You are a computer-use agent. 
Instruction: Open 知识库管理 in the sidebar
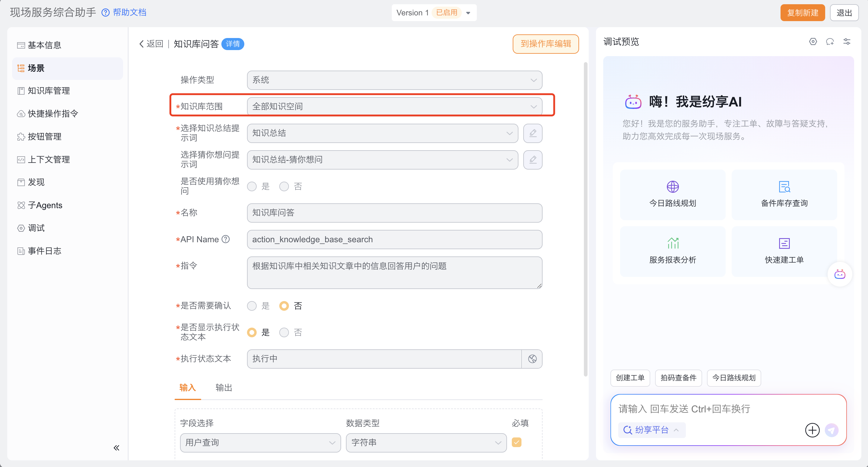coord(49,91)
